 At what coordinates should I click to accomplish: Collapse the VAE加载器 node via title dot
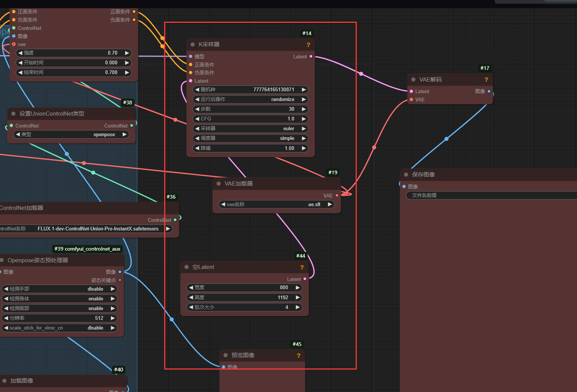[x=219, y=184]
